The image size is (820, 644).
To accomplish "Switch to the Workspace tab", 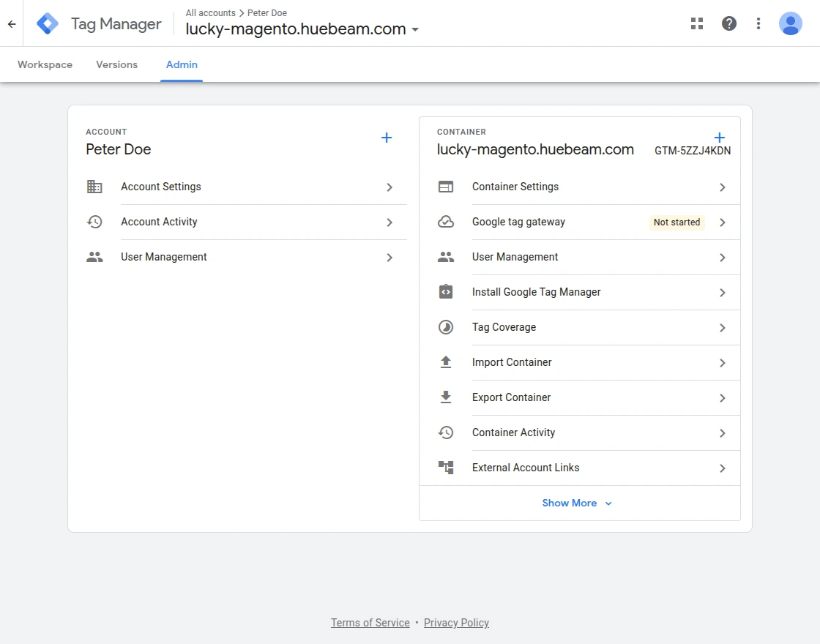I will (45, 64).
